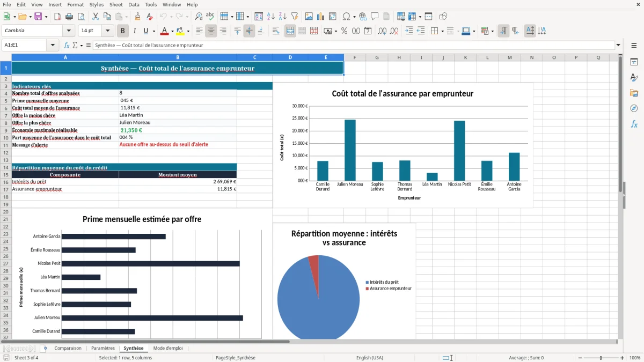Toggle underline formatting

145,31
